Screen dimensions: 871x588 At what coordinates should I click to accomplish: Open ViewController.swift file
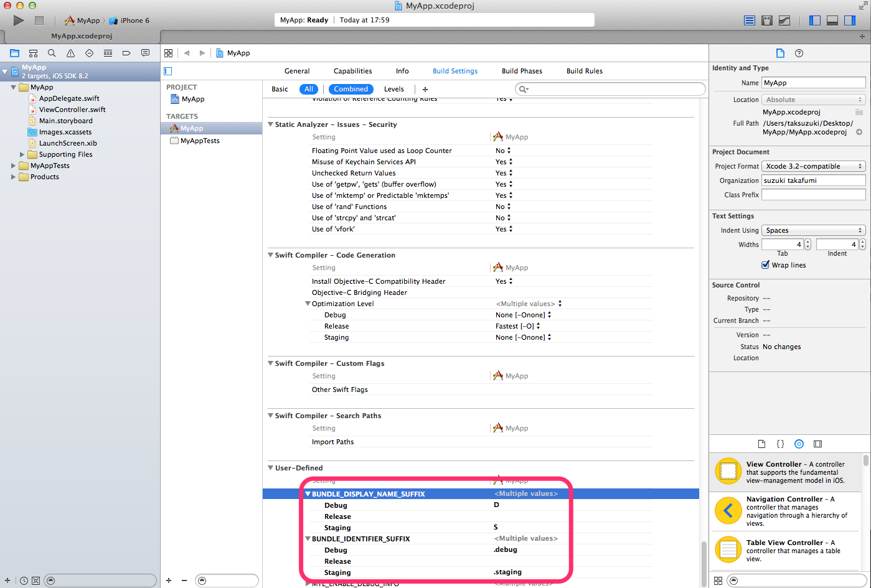pyautogui.click(x=72, y=110)
